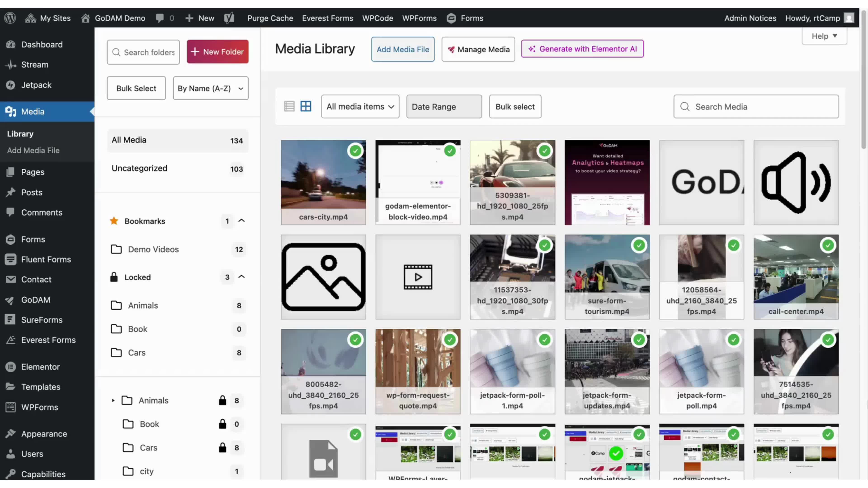Image resolution: width=868 pixels, height=488 pixels.
Task: Click the Bookmarks star icon
Action: point(114,221)
